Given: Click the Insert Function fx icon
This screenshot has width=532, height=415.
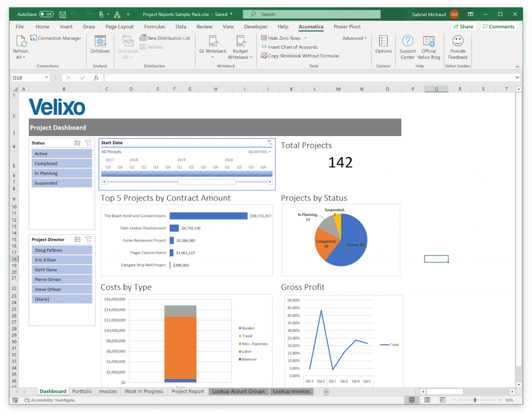Looking at the screenshot, I should pos(96,77).
